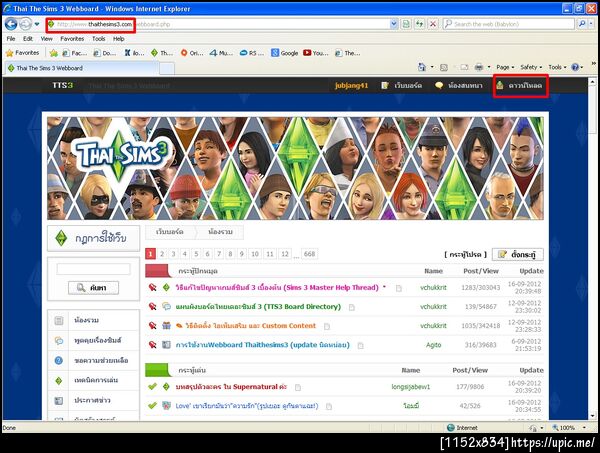600x453 pixels.
Task: Click the gift icon beside Custom Content topic
Action: point(166,326)
